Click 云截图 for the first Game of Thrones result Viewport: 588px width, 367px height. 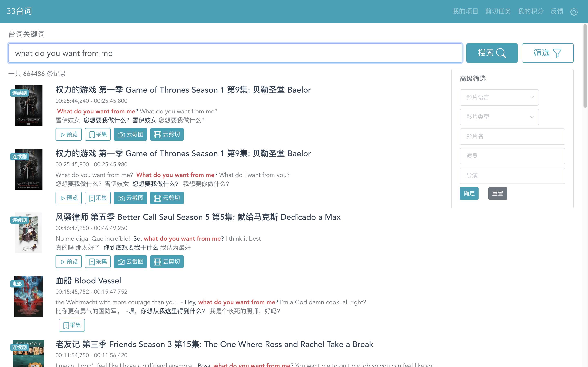tap(130, 135)
